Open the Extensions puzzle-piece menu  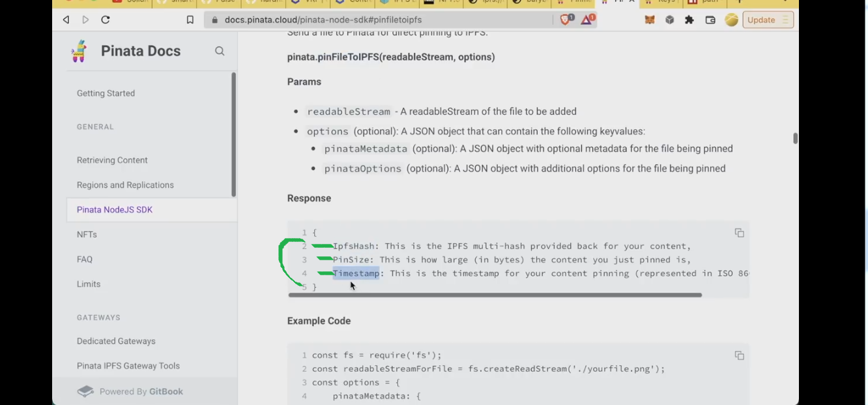click(689, 20)
